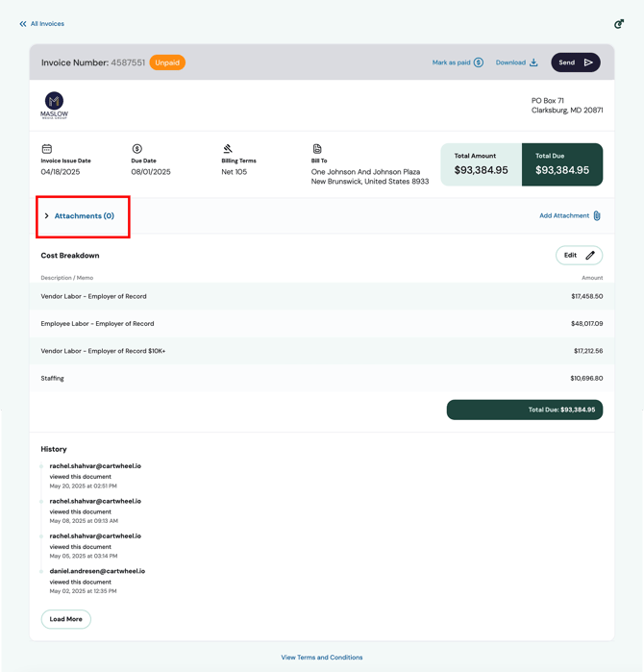The width and height of the screenshot is (644, 672).
Task: Open Add Attachment link
Action: pyautogui.click(x=564, y=216)
